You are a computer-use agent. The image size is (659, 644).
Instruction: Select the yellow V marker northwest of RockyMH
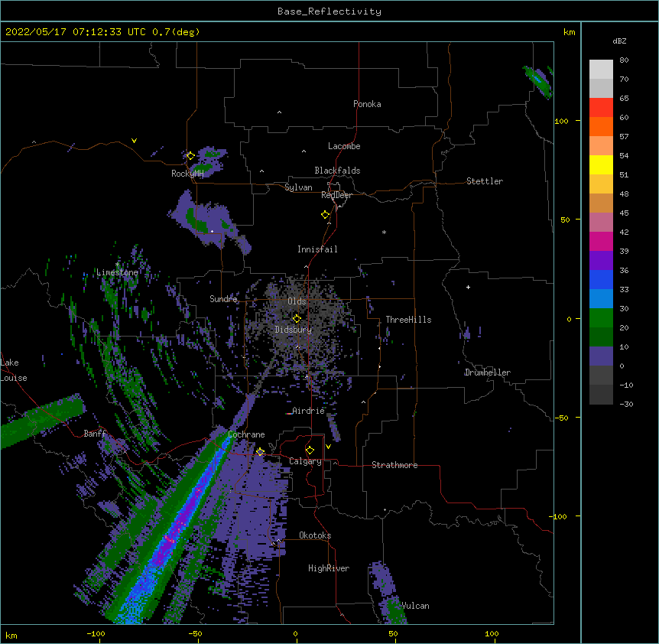[134, 141]
